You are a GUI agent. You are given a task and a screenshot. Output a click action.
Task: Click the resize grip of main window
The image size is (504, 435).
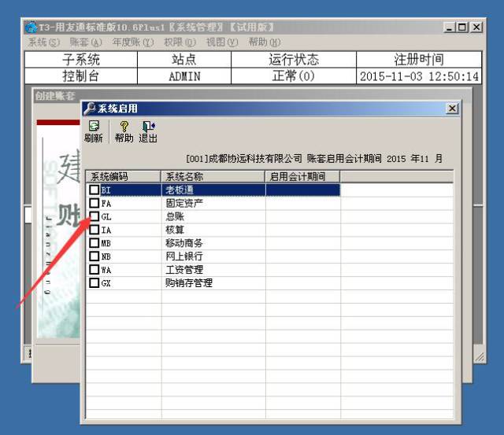tap(480, 357)
